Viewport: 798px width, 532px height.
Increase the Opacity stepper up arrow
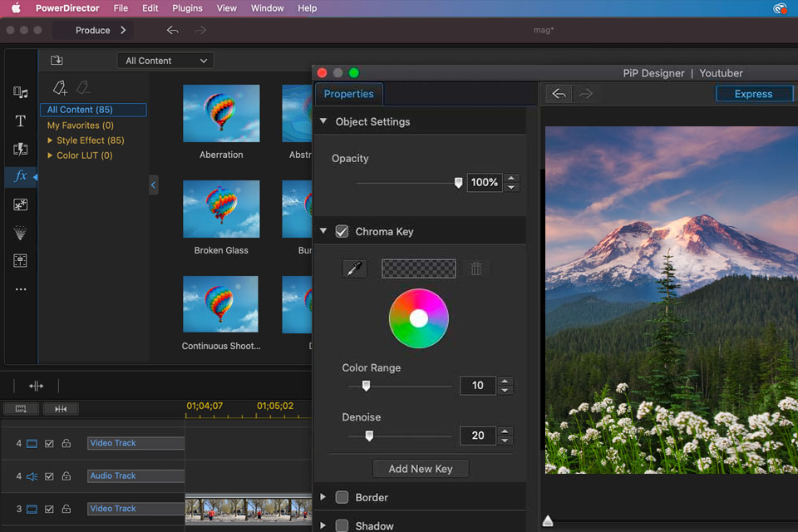click(x=511, y=178)
